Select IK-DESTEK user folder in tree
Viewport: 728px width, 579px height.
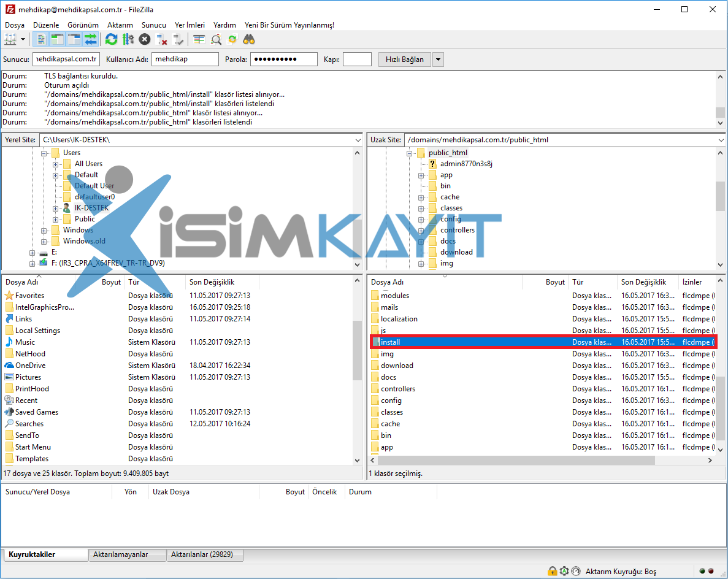point(91,207)
